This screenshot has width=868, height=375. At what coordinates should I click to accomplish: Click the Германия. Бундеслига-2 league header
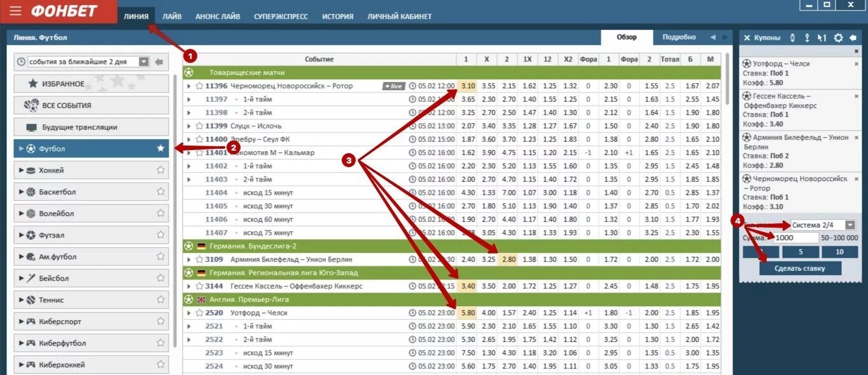tap(452, 246)
